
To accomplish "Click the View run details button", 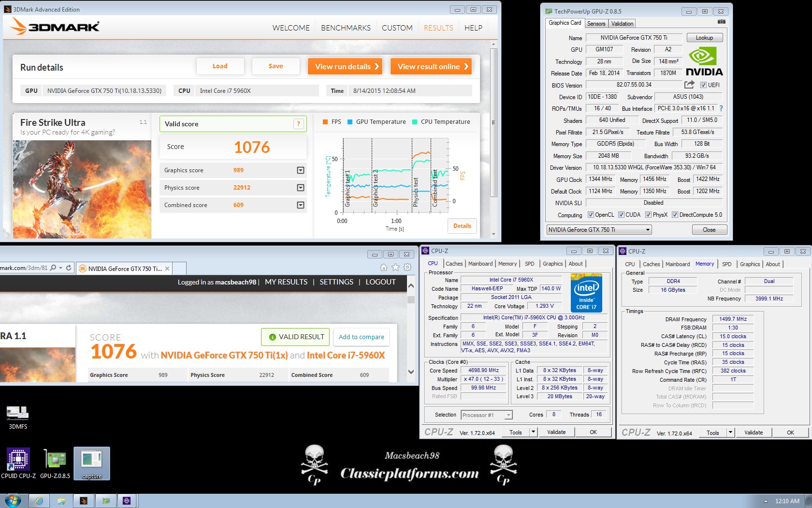I will pyautogui.click(x=345, y=66).
